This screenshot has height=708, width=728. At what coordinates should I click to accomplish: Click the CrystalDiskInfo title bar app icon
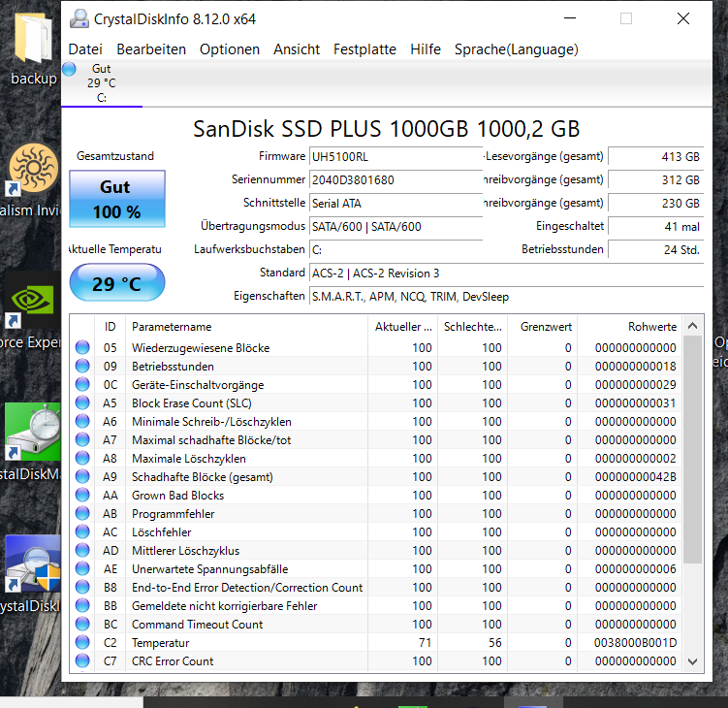click(79, 19)
